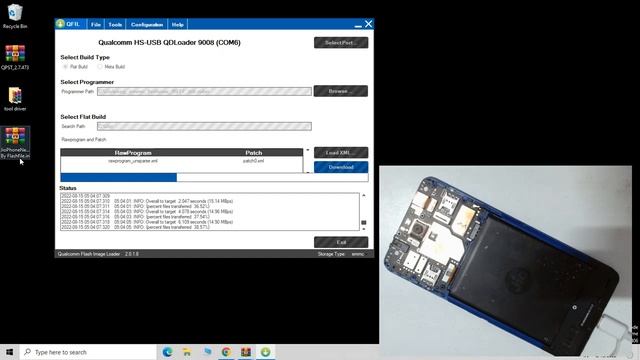Click the Load XML button

click(341, 153)
